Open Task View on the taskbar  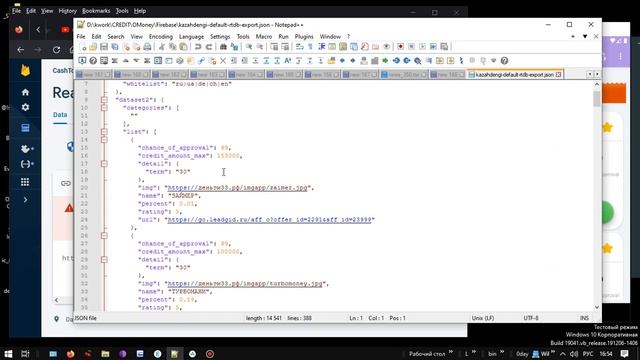25,353
